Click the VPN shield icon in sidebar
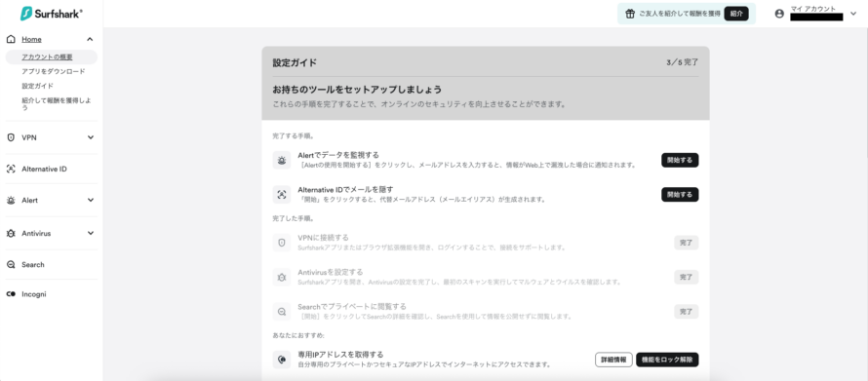Image resolution: width=868 pixels, height=381 pixels. click(11, 137)
